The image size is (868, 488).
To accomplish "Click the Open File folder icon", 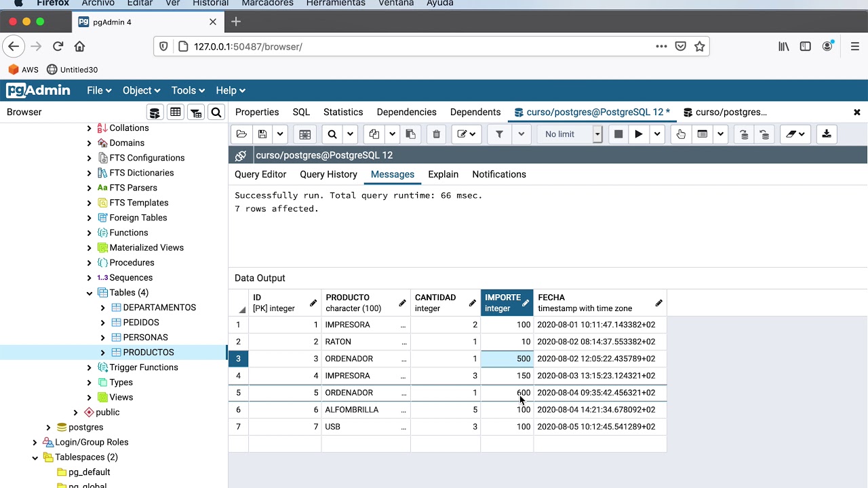I will (241, 134).
